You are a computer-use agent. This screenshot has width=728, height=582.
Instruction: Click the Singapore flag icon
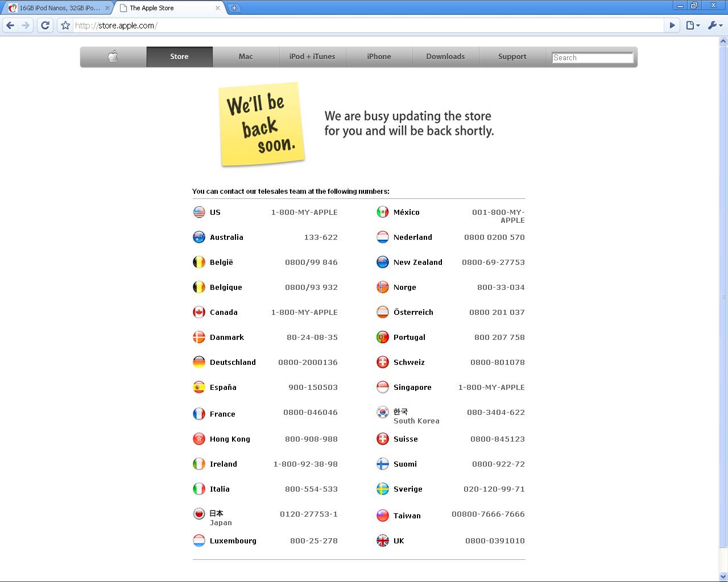pos(383,387)
